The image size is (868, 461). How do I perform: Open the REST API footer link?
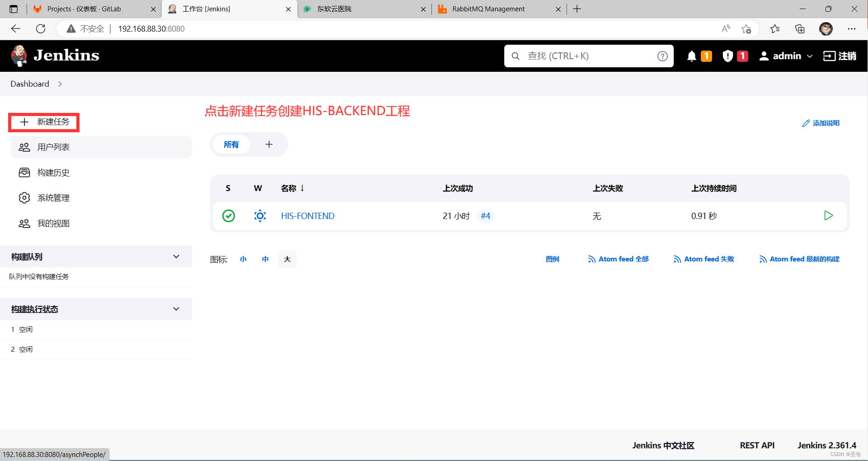point(757,446)
